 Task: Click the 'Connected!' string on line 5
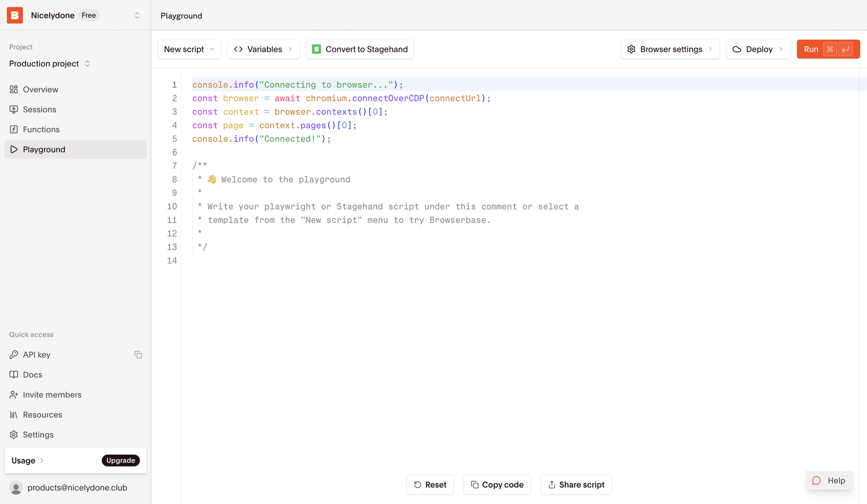[290, 139]
